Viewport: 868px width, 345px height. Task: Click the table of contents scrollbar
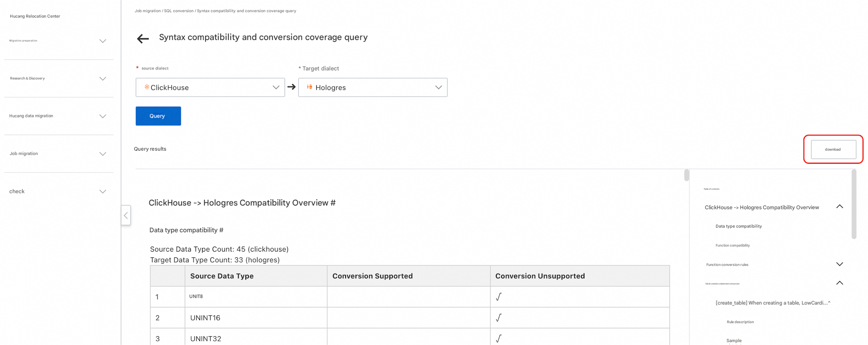point(853,204)
